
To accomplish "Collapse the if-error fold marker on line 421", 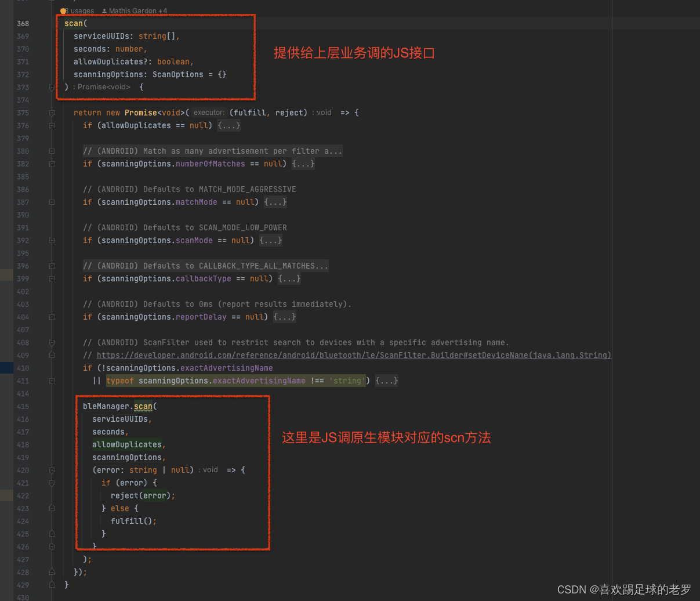I will click(52, 483).
